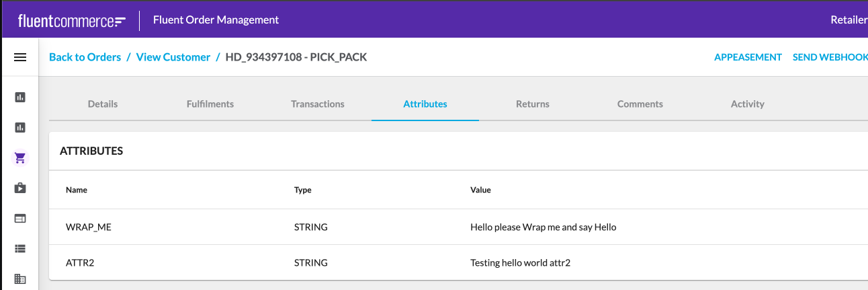Click the fluentcommerce logo
This screenshot has height=290, width=868.
point(72,20)
